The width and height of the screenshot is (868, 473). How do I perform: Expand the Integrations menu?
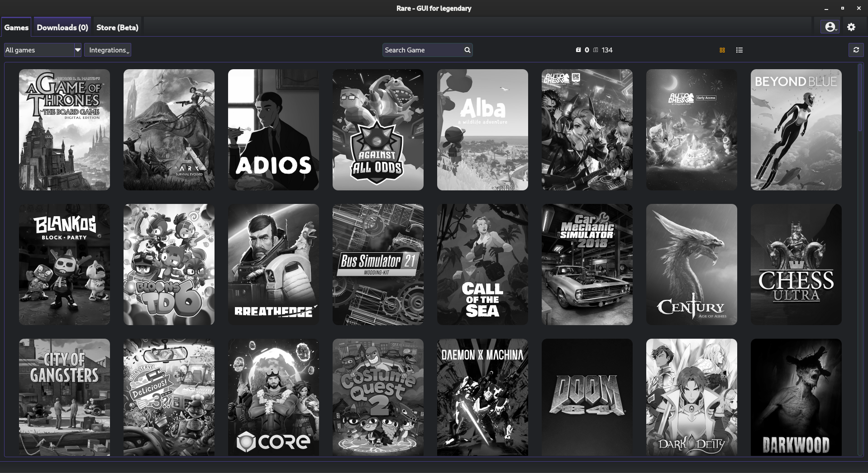tap(107, 50)
